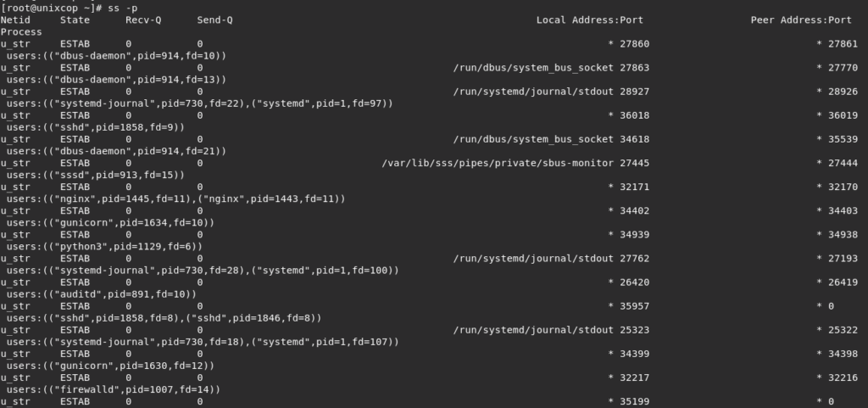This screenshot has width=868, height=408.
Task: Click the nginx pid=1445 users line
Action: tap(175, 198)
